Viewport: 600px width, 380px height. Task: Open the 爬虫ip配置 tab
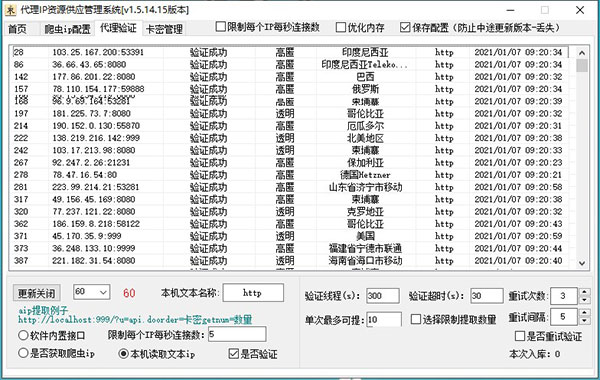click(x=67, y=29)
